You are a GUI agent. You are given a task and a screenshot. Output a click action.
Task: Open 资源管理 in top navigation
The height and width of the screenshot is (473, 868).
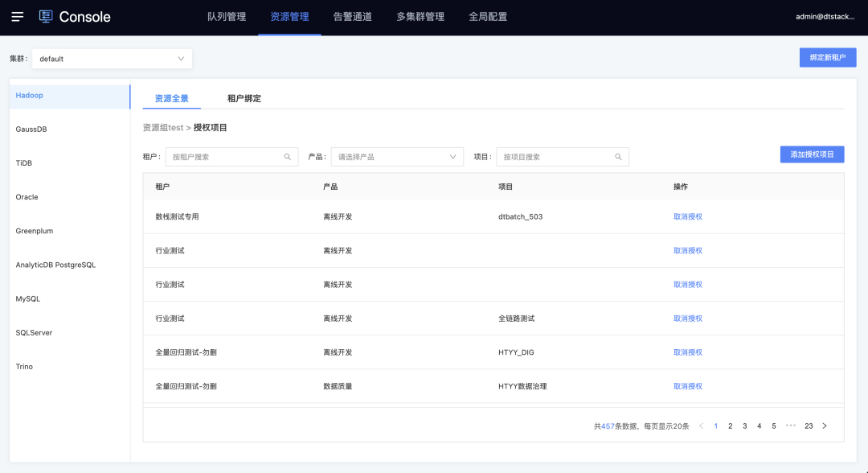(x=289, y=17)
